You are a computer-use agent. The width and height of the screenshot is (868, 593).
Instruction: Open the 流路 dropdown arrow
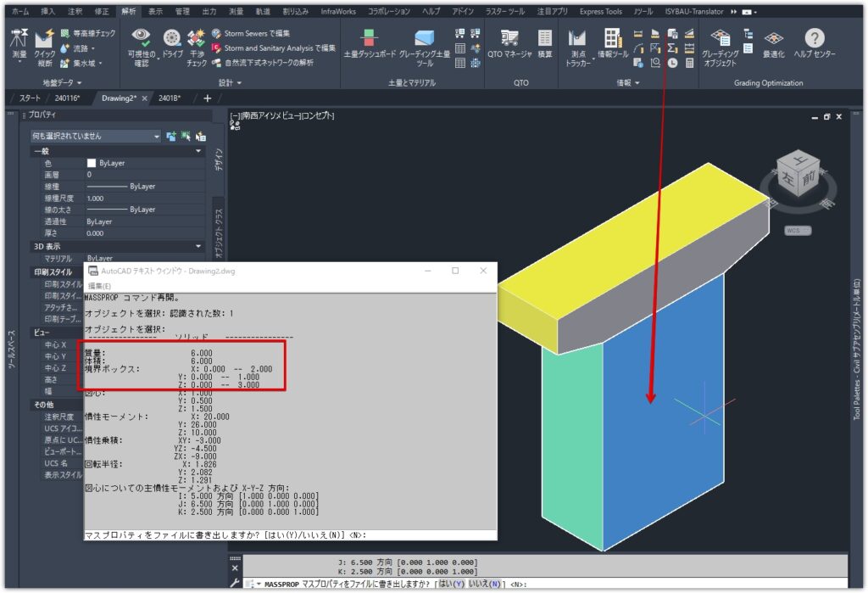tap(93, 48)
